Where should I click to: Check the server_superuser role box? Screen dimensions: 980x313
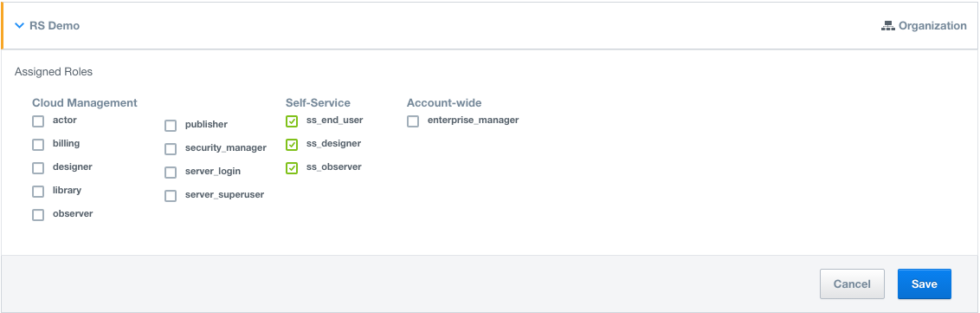171,196
